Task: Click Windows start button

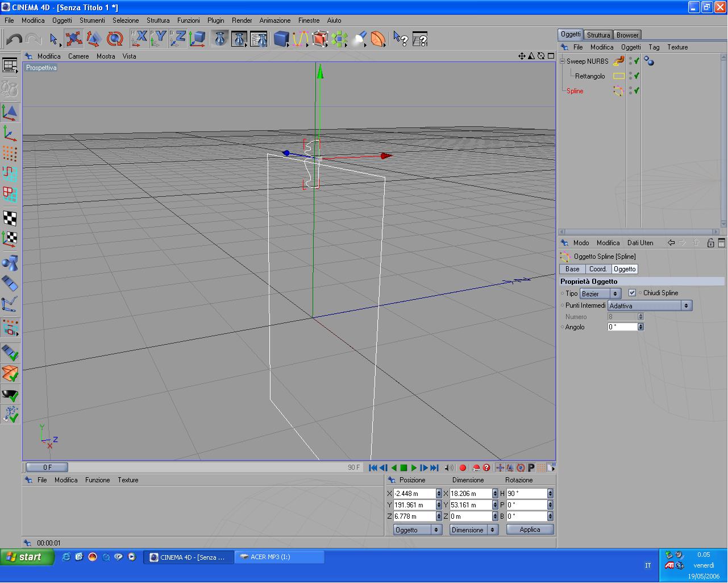Action: point(27,557)
